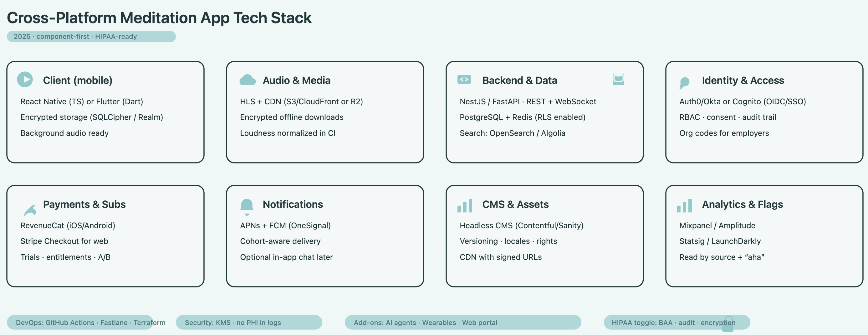Click 'Stripe Checkout for web' line
Viewport: 868px width, 335px height.
[x=64, y=241]
